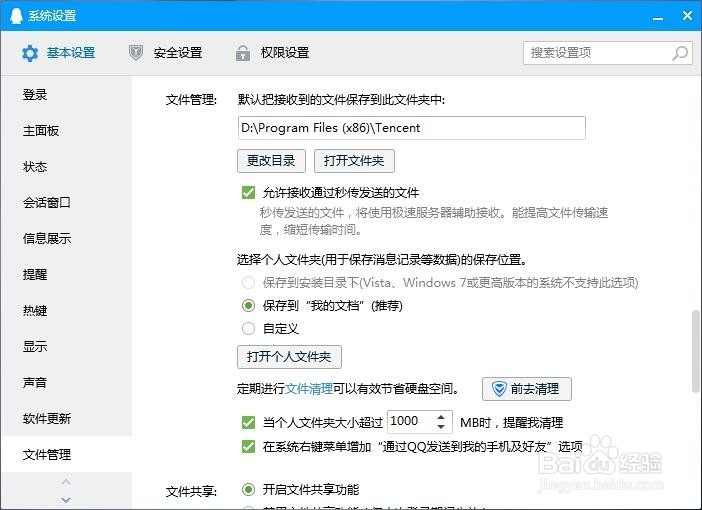Screen dimensions: 702x510
Task: Click the shield icon on 前去清理 button
Action: pos(499,389)
